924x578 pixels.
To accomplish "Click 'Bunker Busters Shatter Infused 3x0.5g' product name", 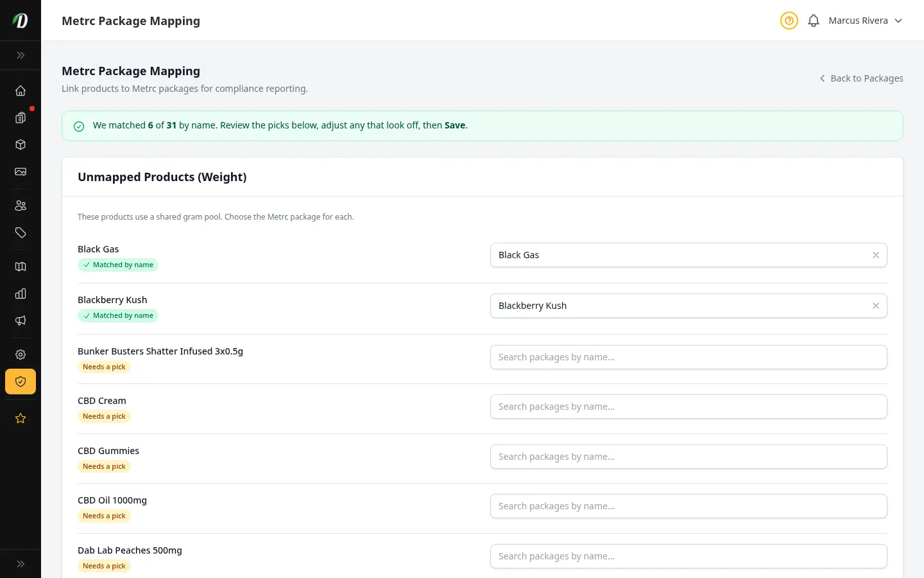I will point(160,351).
